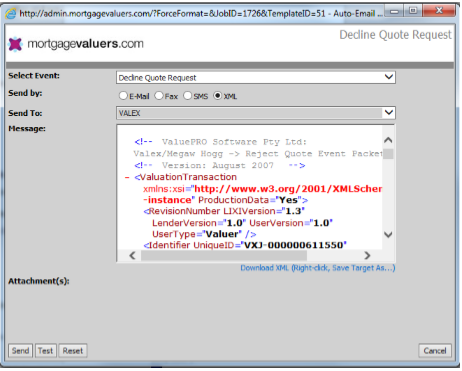Click the message scroll right arrow
The width and height of the screenshot is (462, 371).
(x=367, y=255)
